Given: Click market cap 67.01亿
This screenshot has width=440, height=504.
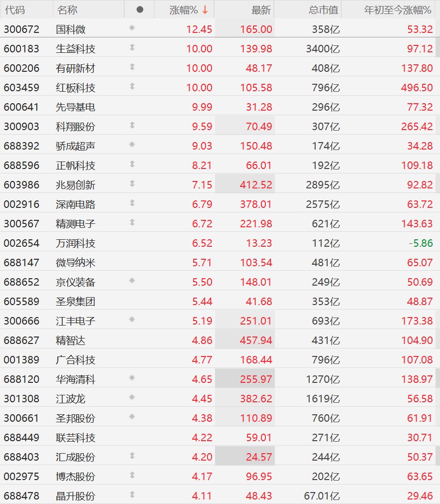Looking at the screenshot, I should [322, 496].
